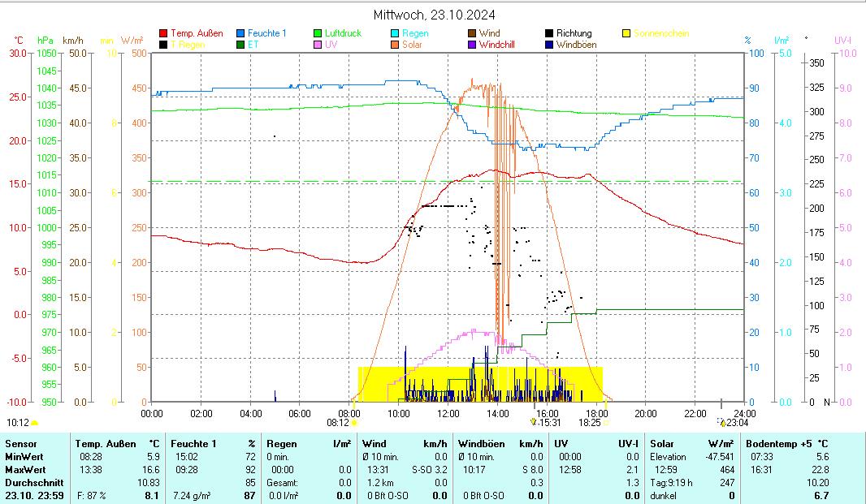Click the Elevation value -47.541
Viewport: 866px width, 504px height.
click(720, 457)
